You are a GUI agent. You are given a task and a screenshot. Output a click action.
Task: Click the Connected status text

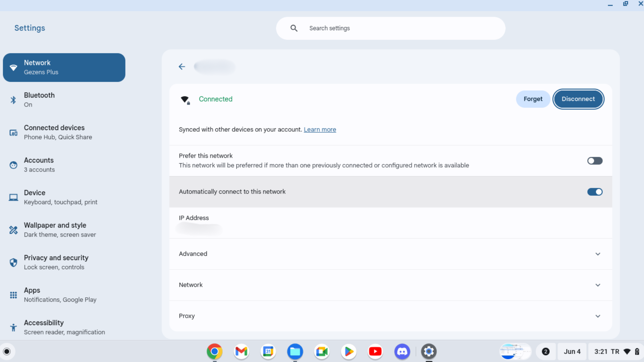pyautogui.click(x=215, y=99)
